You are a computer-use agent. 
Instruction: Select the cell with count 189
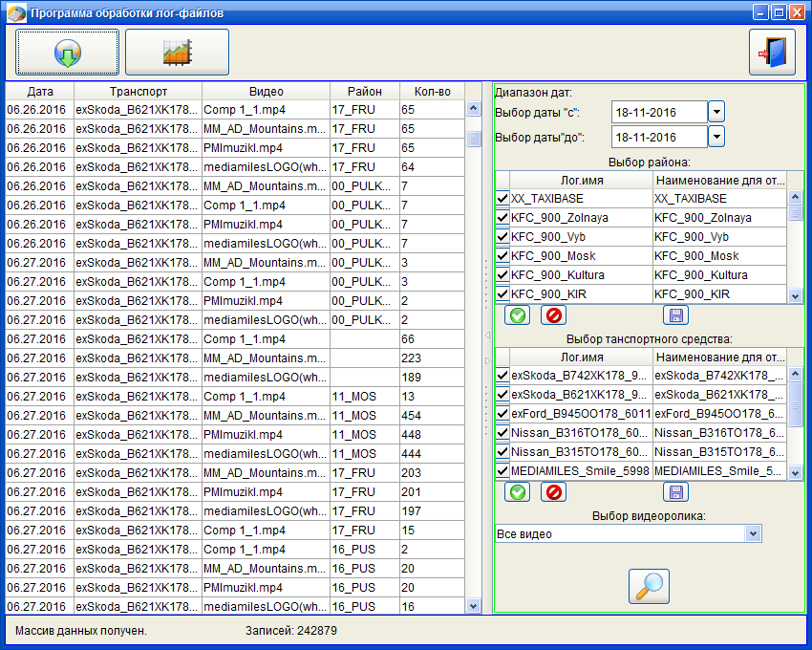click(432, 378)
